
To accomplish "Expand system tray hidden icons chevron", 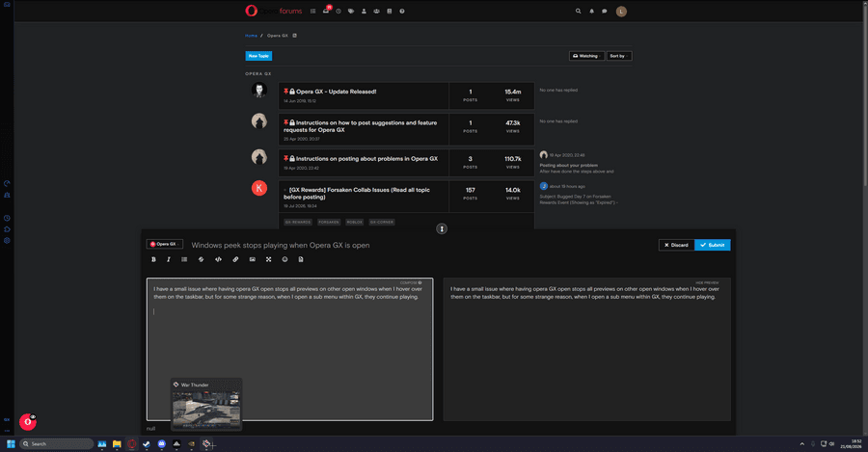I will (801, 443).
